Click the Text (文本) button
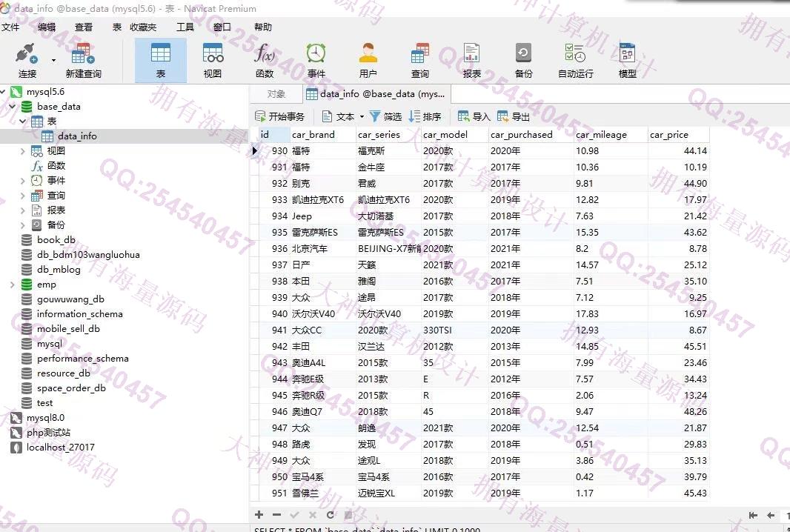The height and width of the screenshot is (532, 790). coord(338,117)
